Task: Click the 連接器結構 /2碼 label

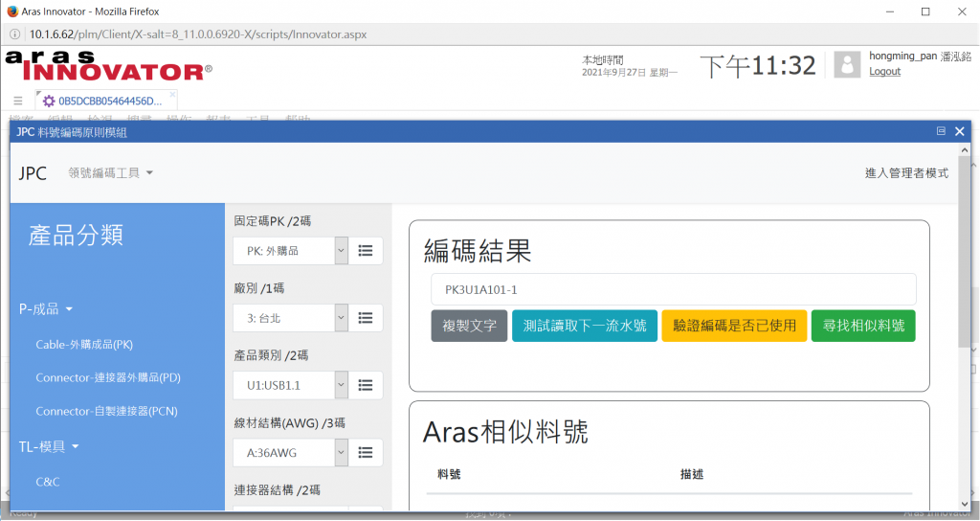Action: pyautogui.click(x=277, y=489)
